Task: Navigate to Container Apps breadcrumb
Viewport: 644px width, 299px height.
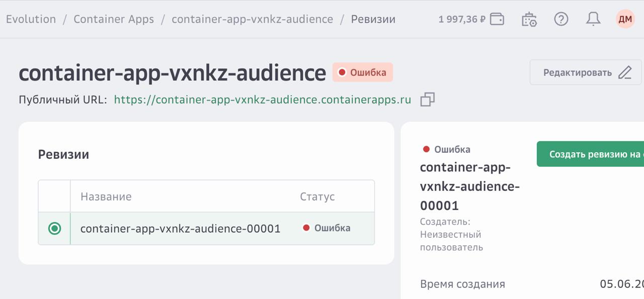Action: click(114, 19)
